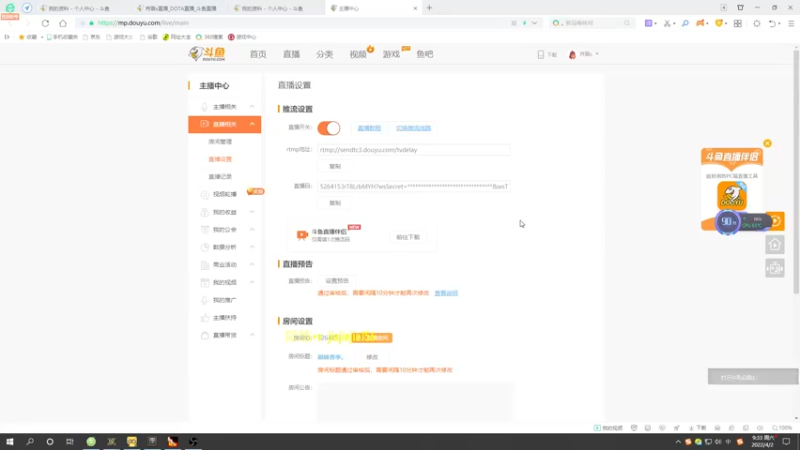
Task: Open 直播记录 in the sidebar
Action: coord(220,177)
